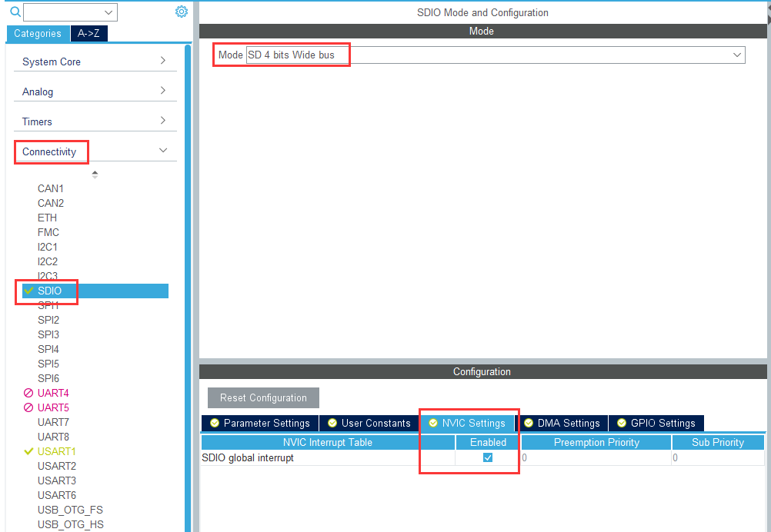The width and height of the screenshot is (771, 532).
Task: Click the sort arrows under Connectivity
Action: tap(95, 175)
